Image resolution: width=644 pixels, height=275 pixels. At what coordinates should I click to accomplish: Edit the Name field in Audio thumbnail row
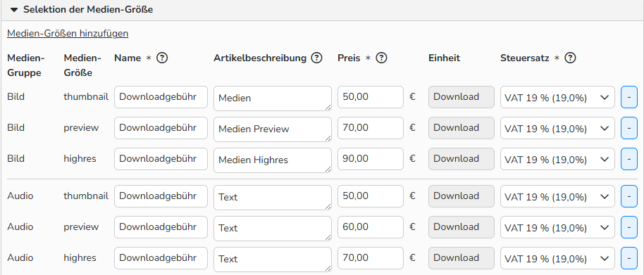(161, 196)
